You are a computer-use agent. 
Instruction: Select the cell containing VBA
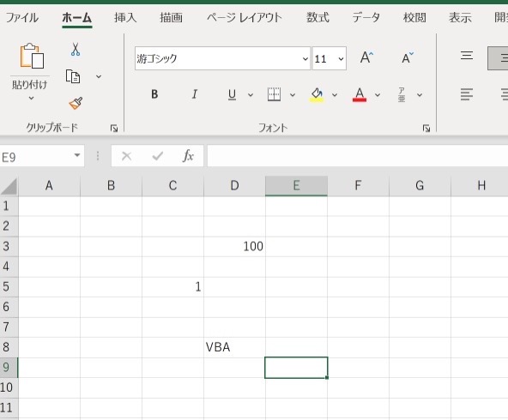[x=234, y=347]
